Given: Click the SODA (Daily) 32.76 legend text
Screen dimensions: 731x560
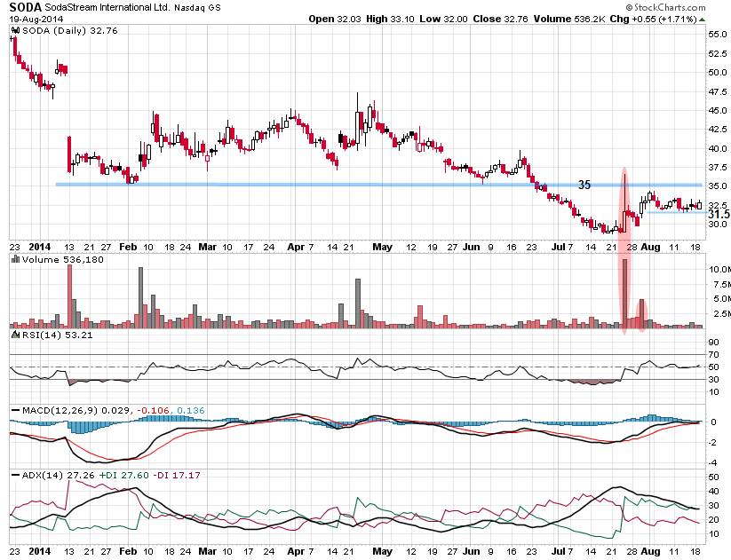Looking at the screenshot, I should tap(70, 31).
